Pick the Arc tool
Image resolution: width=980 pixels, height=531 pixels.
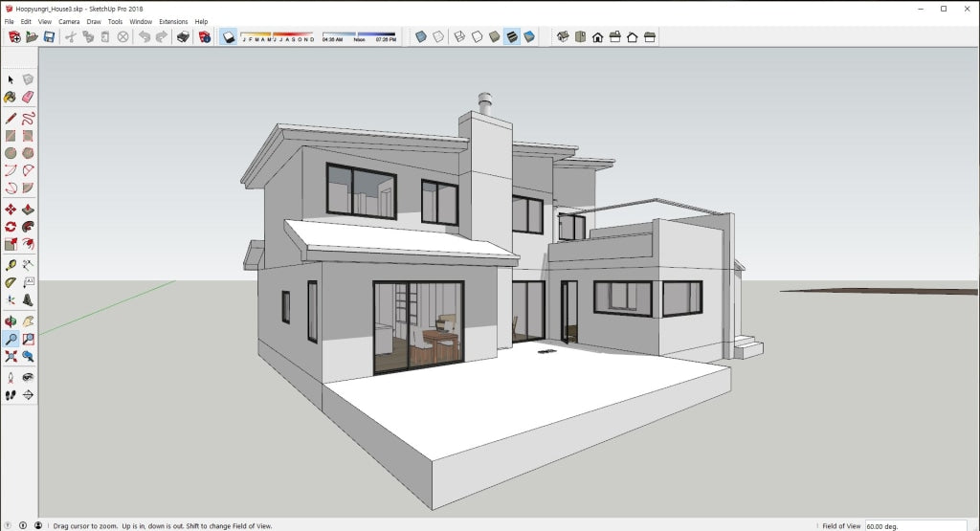click(x=11, y=170)
